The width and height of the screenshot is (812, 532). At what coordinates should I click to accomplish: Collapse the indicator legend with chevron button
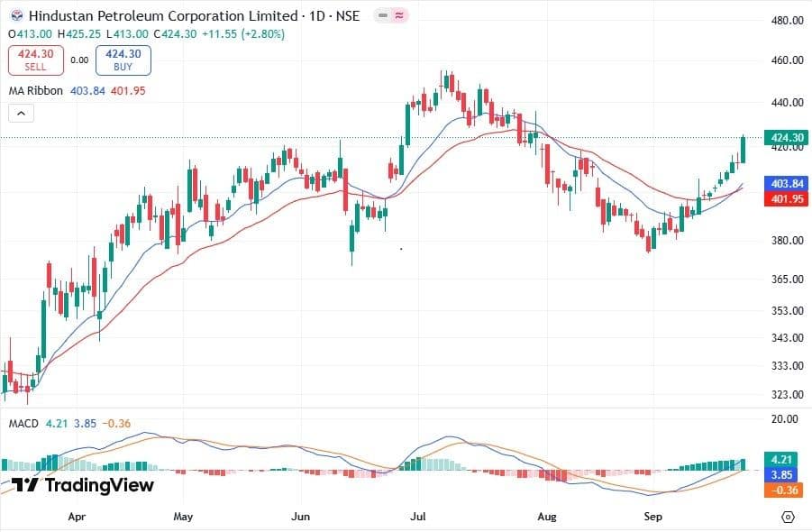(x=21, y=114)
